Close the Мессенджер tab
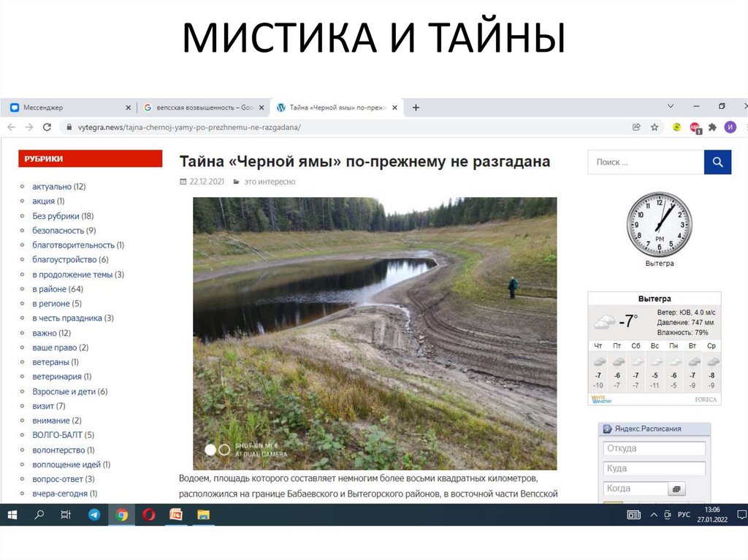 (129, 107)
